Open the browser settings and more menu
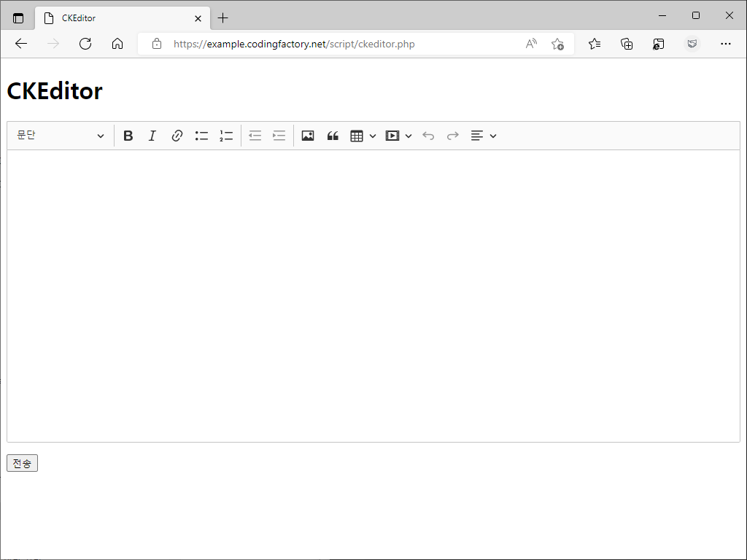The width and height of the screenshot is (747, 560). pos(726,44)
